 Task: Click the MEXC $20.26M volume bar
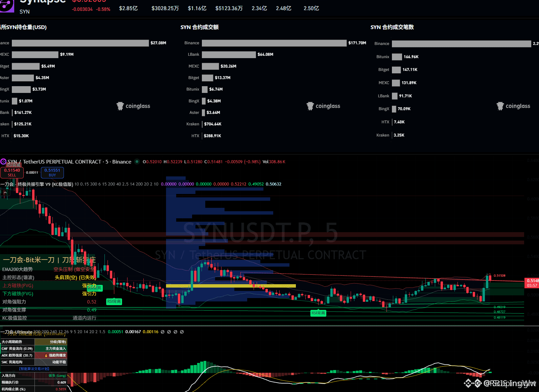pyautogui.click(x=210, y=66)
